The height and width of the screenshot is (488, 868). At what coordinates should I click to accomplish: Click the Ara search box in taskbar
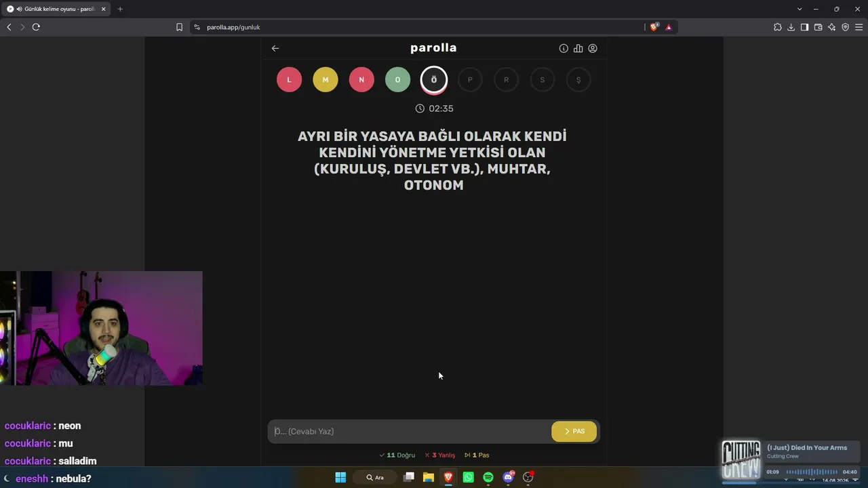click(375, 477)
